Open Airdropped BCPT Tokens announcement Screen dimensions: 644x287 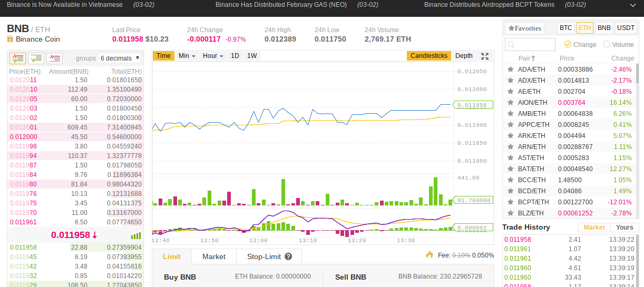(x=489, y=5)
